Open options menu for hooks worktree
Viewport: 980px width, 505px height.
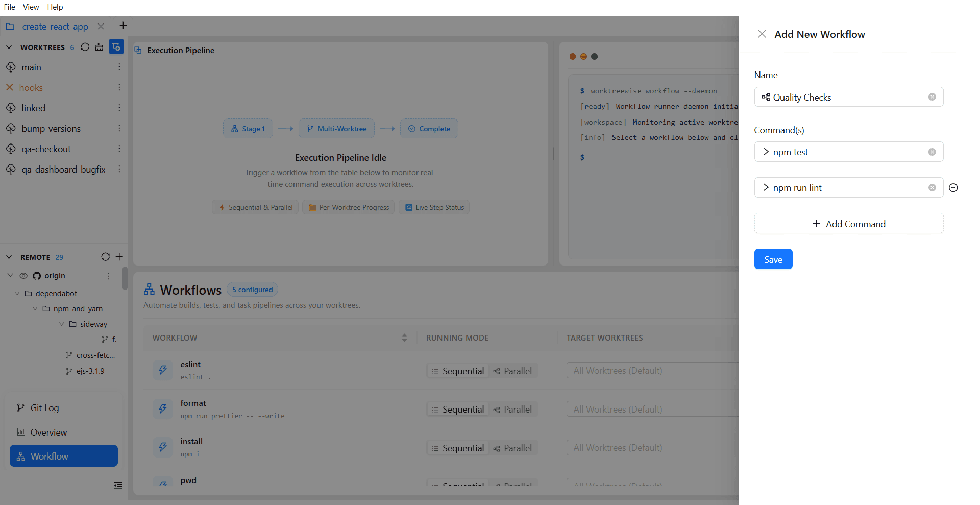click(119, 87)
